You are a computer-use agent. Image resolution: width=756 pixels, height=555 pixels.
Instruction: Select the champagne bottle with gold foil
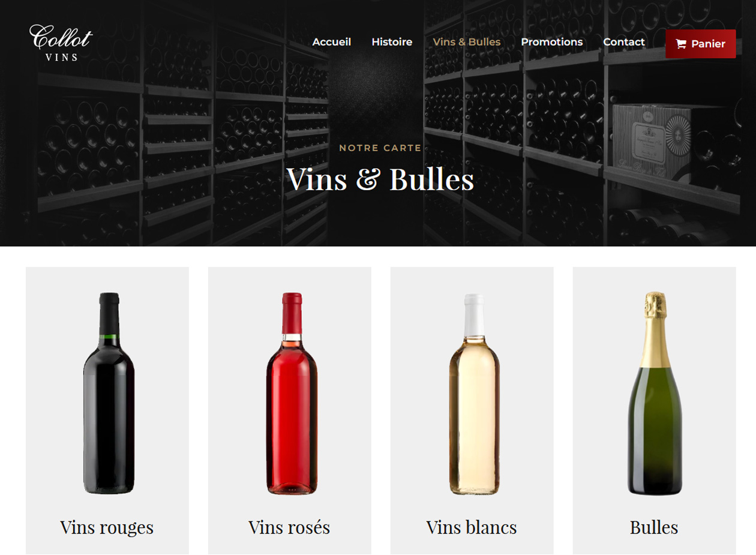coord(655,393)
